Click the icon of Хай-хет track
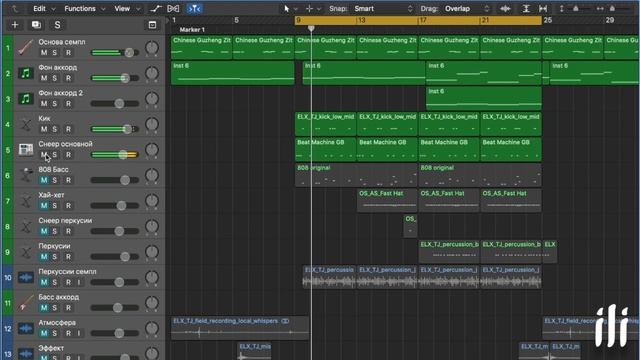640x360 pixels. click(25, 201)
